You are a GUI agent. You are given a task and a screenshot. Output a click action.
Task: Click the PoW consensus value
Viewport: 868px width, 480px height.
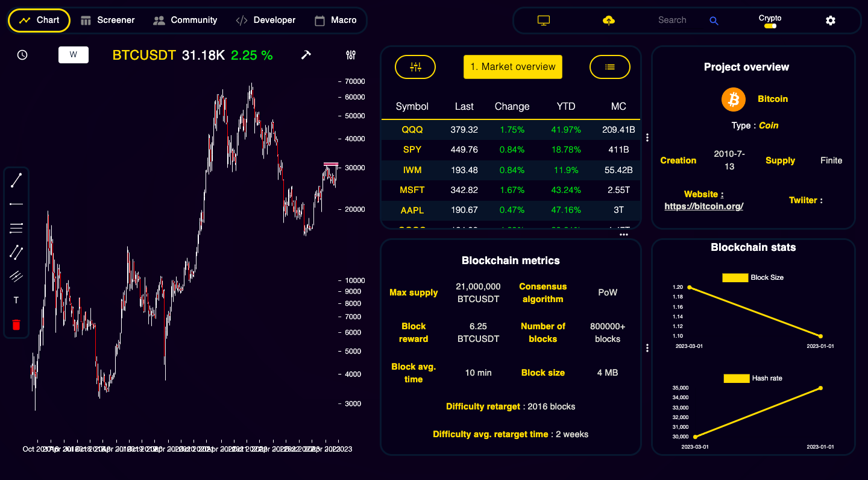click(608, 292)
